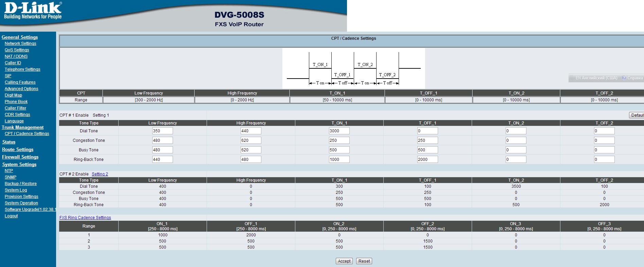Viewport: 644px width, 267px height.
Task: Focus Congestion Tone Low Frequency field
Action: (162, 140)
